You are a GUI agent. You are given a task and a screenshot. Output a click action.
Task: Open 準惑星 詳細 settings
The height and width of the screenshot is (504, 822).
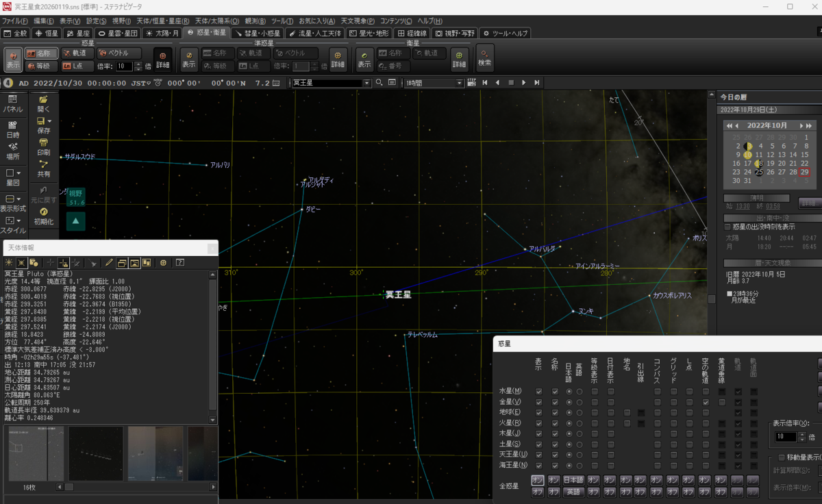338,60
